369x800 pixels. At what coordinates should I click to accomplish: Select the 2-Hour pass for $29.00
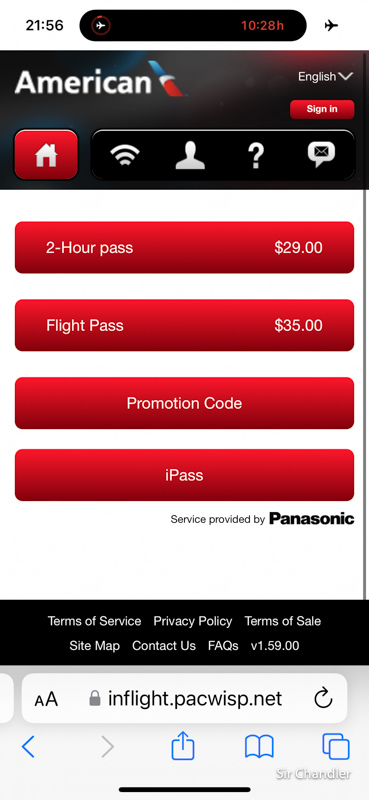pos(184,247)
